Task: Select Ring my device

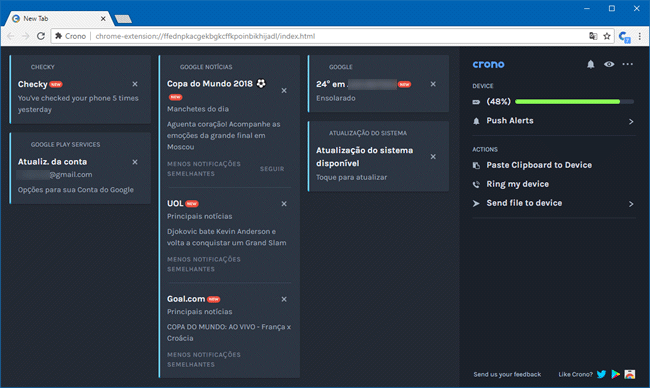Action: [x=517, y=184]
